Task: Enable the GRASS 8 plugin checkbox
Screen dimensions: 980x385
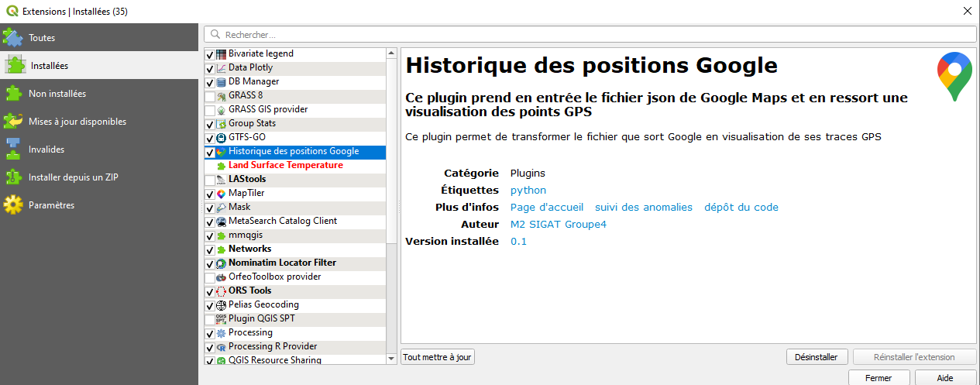Action: click(210, 97)
